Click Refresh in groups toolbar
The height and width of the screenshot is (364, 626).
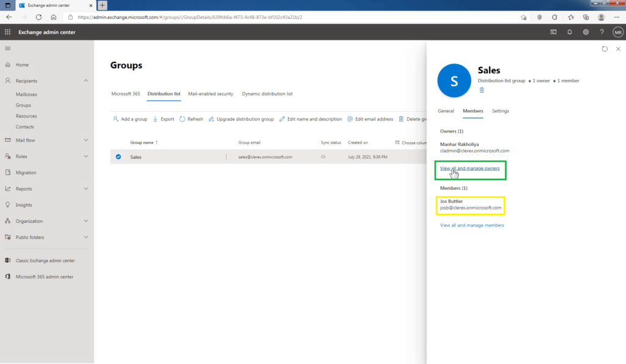(191, 119)
